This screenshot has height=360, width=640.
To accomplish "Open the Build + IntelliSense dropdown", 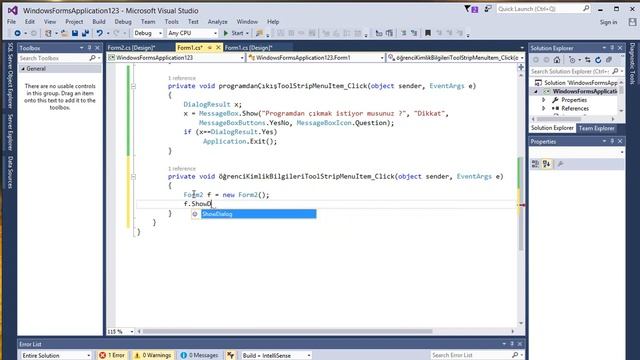I will [x=276, y=356].
